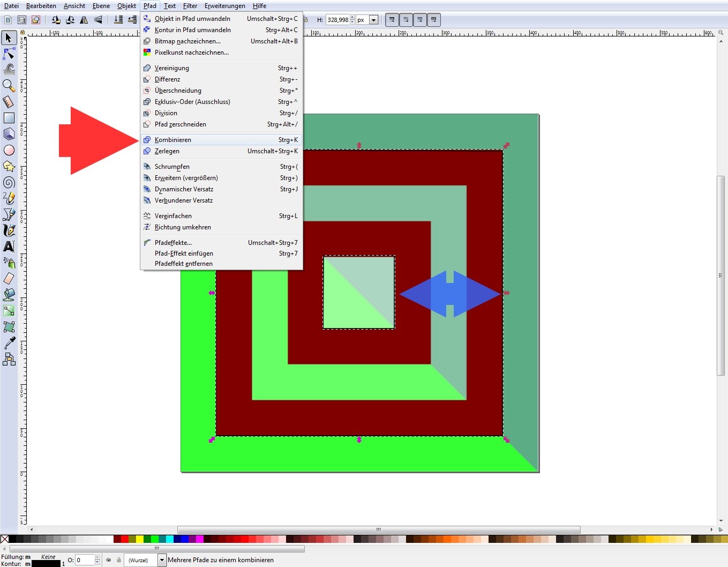Select the Calligraphy tool
Screen dimensions: 728x567
[x=9, y=230]
